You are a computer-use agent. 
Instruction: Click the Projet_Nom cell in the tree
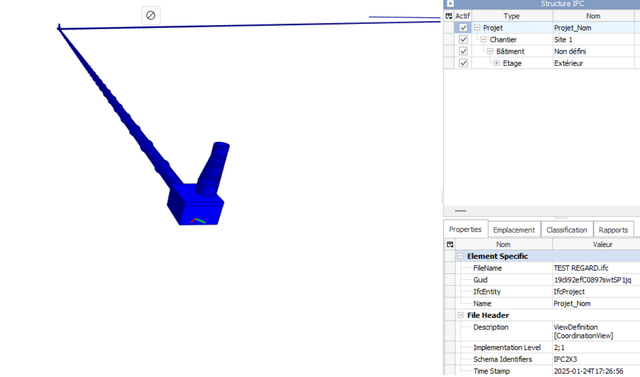coord(593,28)
